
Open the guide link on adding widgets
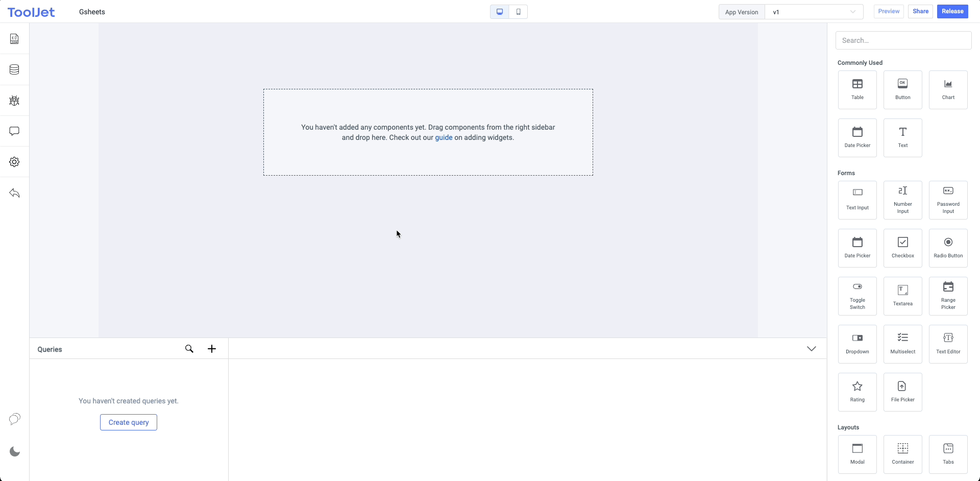444,137
